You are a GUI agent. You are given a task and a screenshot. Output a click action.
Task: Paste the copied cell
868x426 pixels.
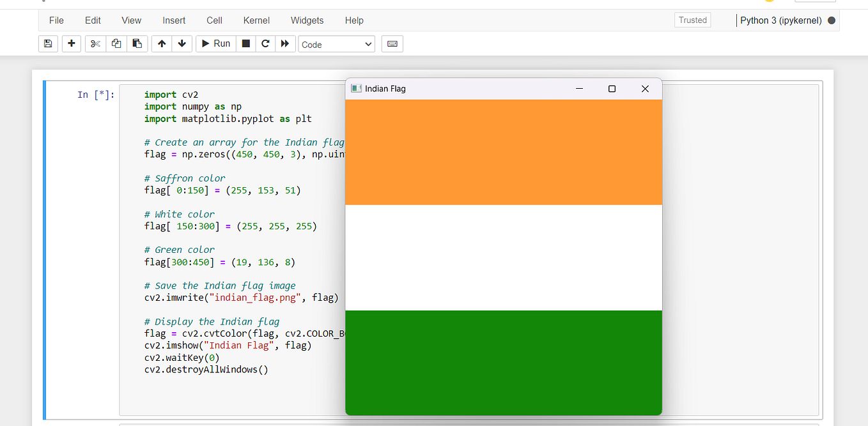137,43
